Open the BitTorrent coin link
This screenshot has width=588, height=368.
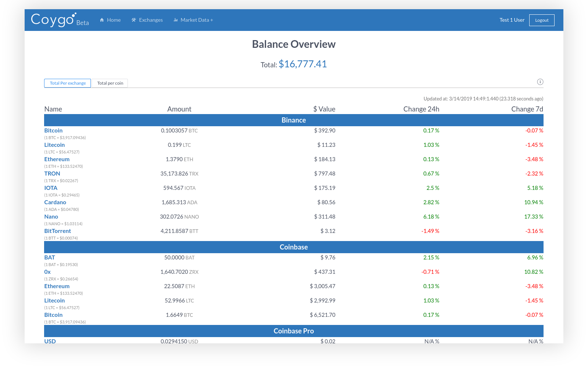[x=57, y=231]
